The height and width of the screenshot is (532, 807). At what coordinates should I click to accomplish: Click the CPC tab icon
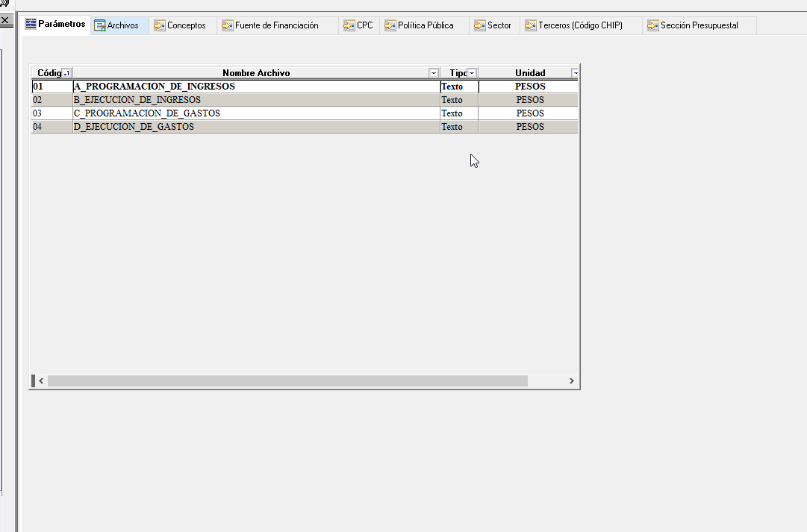pyautogui.click(x=349, y=25)
